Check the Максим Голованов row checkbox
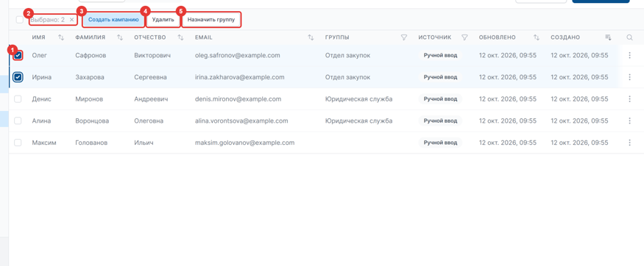 (x=18, y=143)
